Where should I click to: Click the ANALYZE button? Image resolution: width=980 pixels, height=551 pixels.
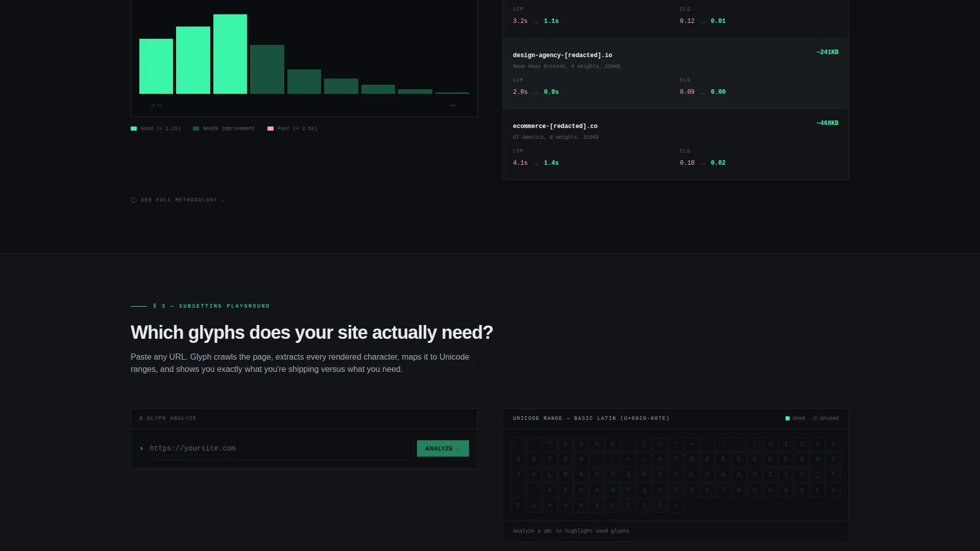(443, 448)
